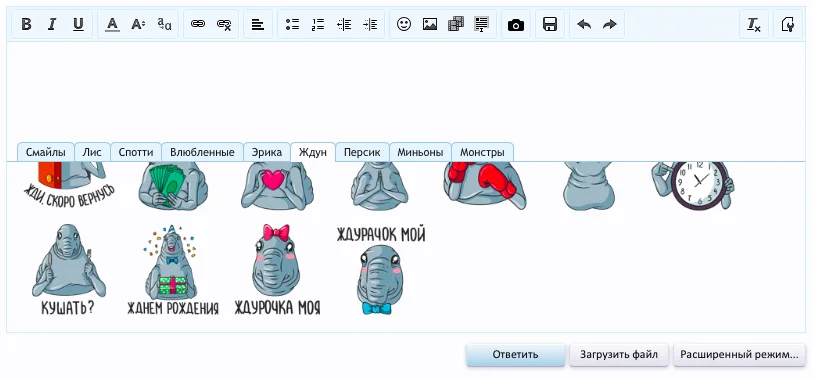Screen dimensions: 813x379
Task: Insert the Ждурочка моя sticker
Action: [277, 270]
